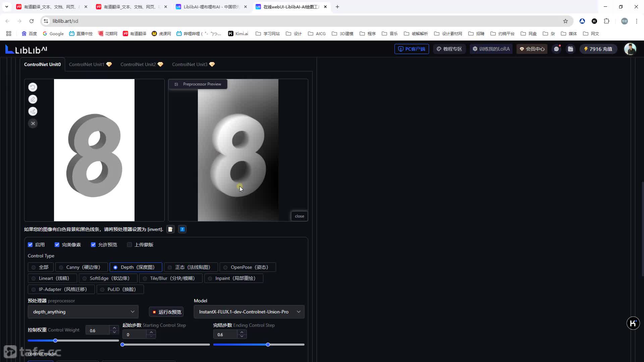Click the user avatar in the header
Viewport: 644px width, 362px height.
pos(630,49)
